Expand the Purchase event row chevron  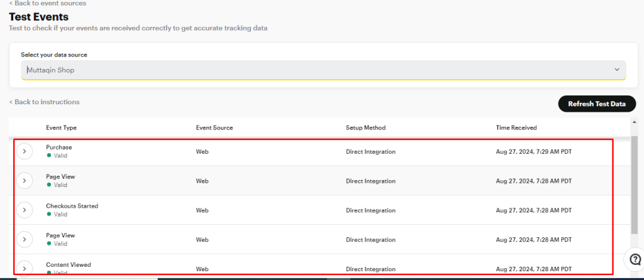24,152
